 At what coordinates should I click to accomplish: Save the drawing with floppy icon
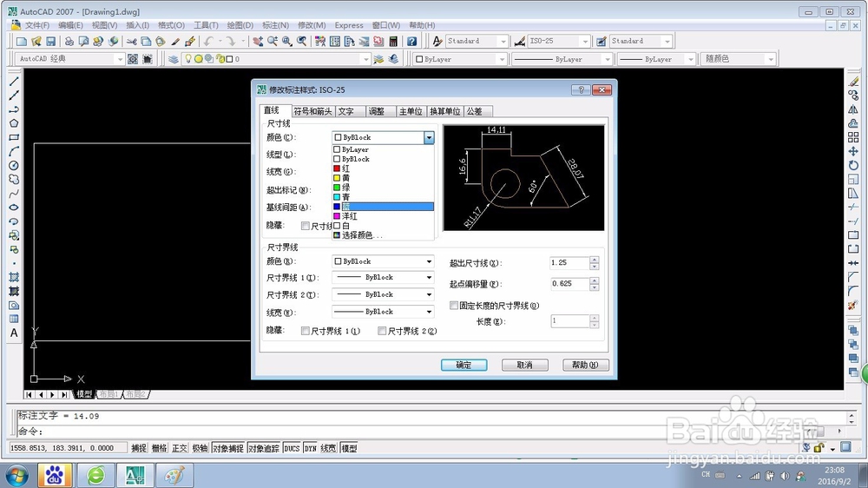pyautogui.click(x=50, y=41)
